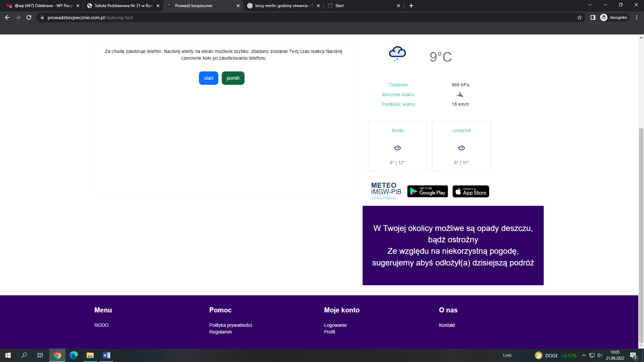Open the Polityka prywatności footer link
Screen dimensions: 644x362
(230, 325)
